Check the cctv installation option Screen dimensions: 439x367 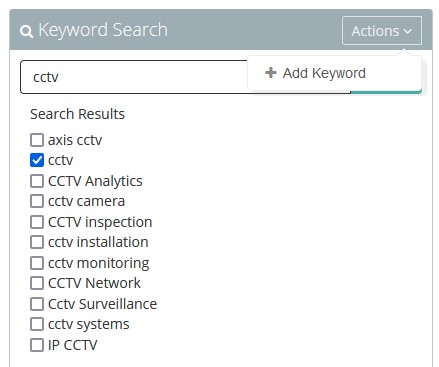click(x=37, y=242)
